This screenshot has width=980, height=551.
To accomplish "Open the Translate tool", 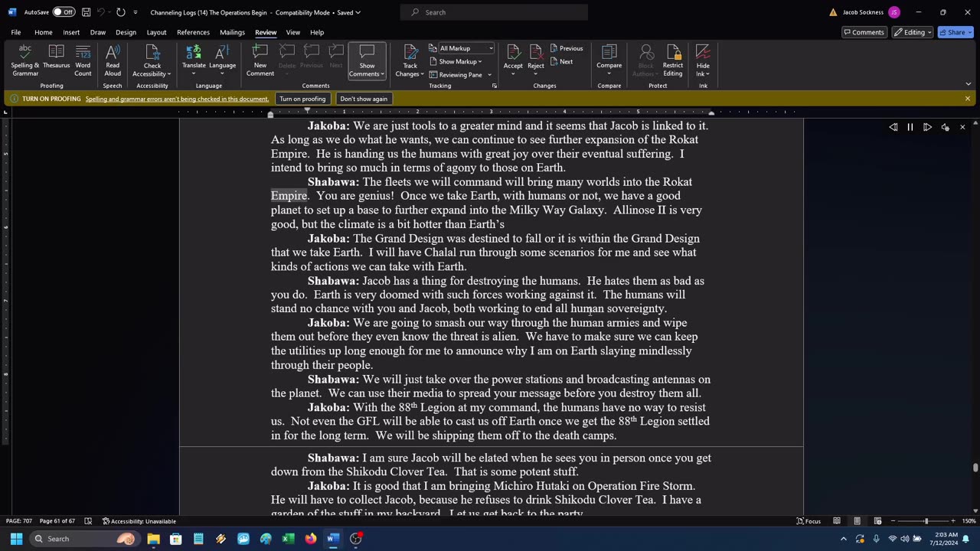I will tap(194, 60).
